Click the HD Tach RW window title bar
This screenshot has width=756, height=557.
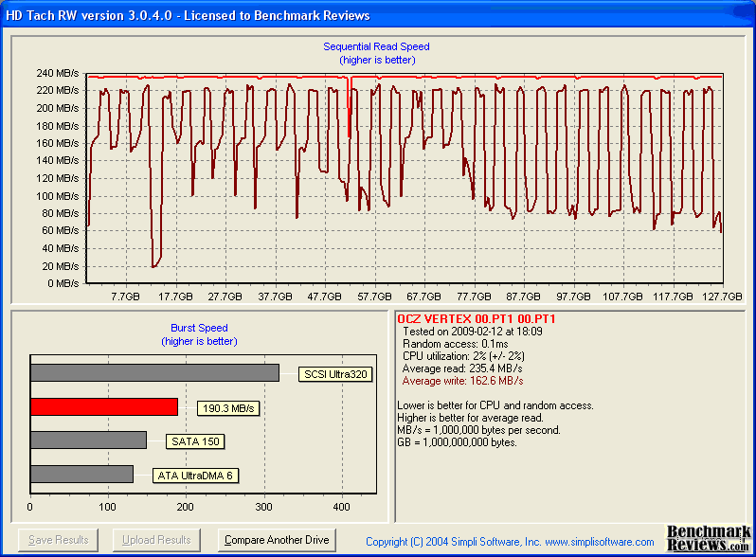(378, 15)
